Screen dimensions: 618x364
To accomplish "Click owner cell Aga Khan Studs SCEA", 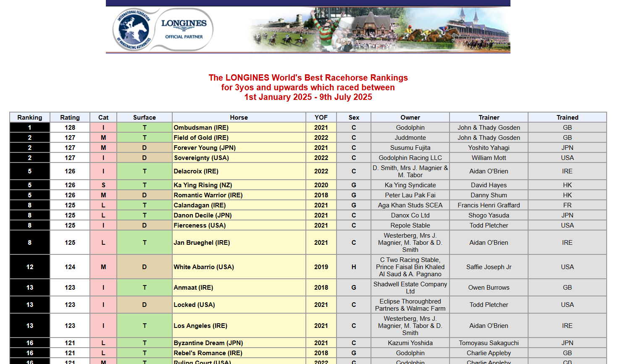I will (x=410, y=205).
